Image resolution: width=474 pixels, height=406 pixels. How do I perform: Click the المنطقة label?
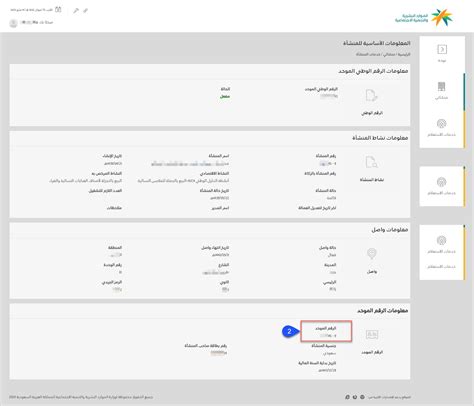point(115,248)
